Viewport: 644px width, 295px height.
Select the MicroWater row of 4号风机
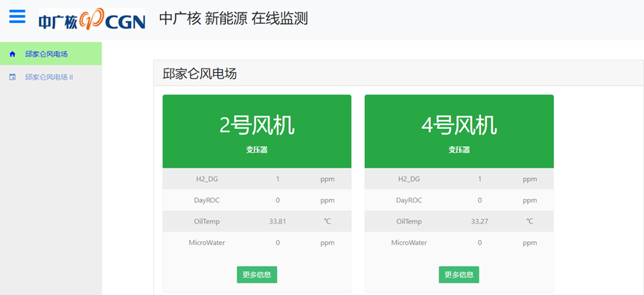click(459, 243)
